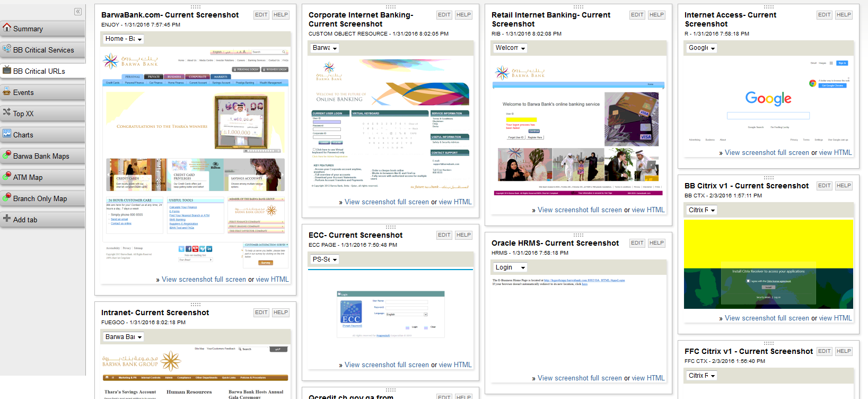This screenshot has height=399, width=868.
Task: Edit the BB Citrix v1 widget
Action: 825,186
